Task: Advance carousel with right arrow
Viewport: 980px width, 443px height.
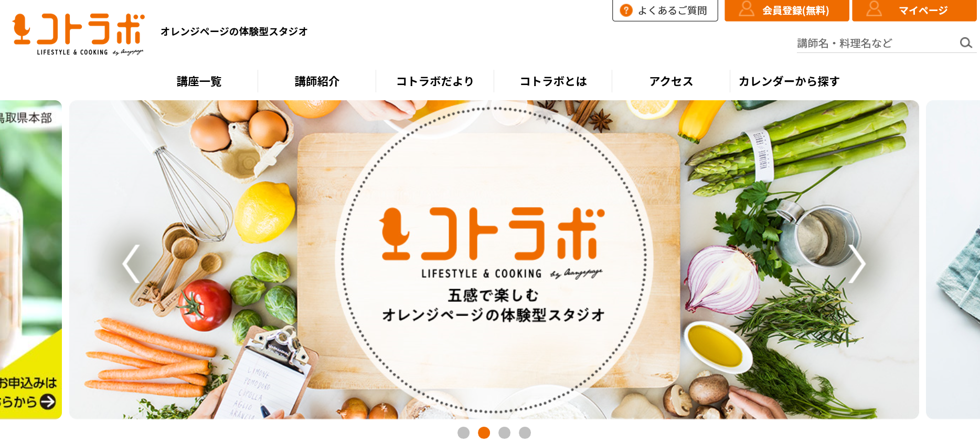Action: (x=857, y=264)
